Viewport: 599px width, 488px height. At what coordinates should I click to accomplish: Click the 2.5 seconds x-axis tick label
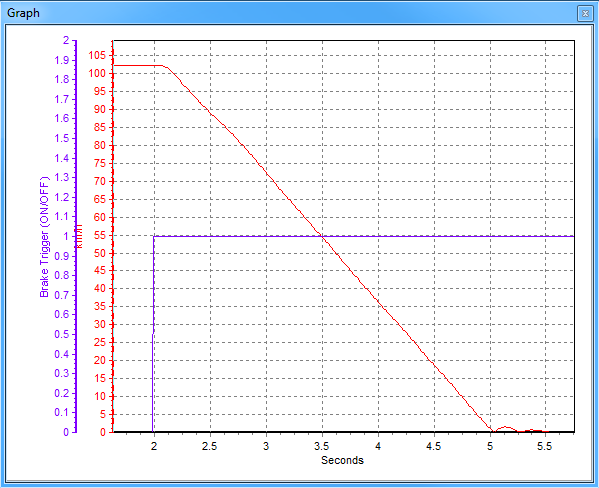click(209, 446)
